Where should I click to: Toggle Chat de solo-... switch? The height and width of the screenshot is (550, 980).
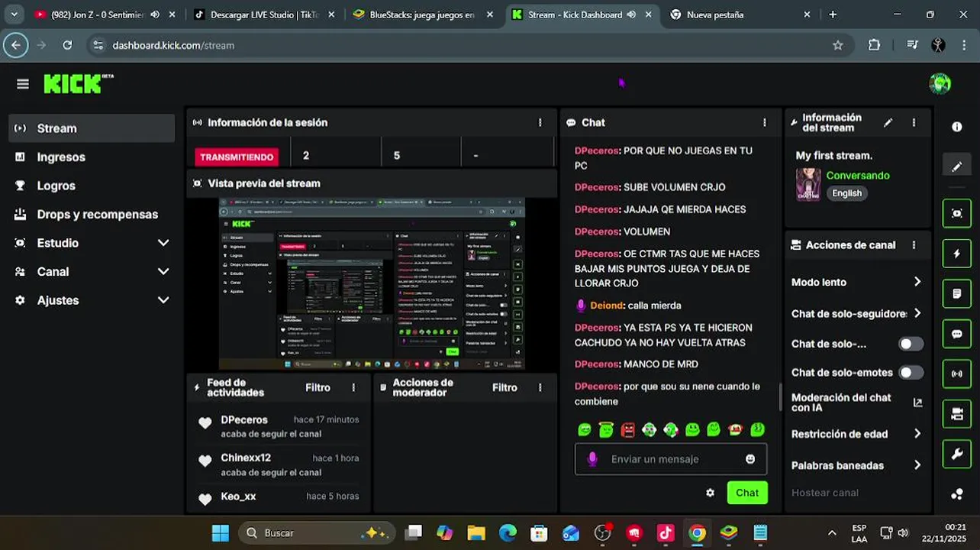[x=911, y=344]
